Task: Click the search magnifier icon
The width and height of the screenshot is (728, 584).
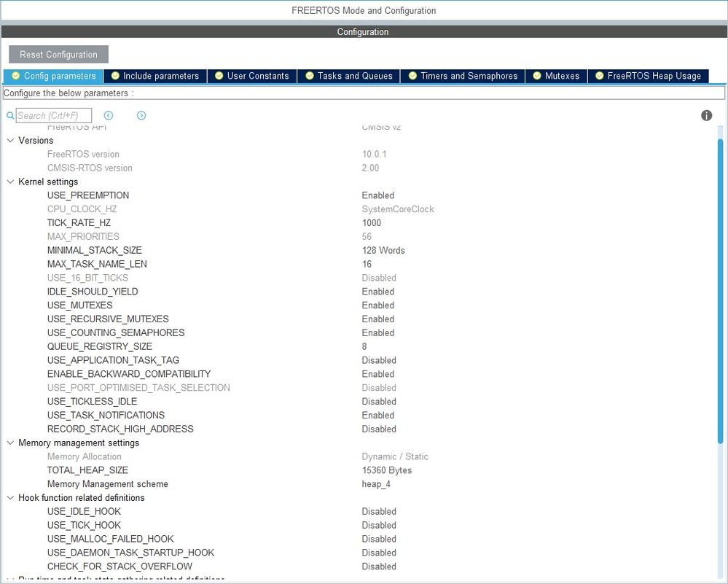Action: click(9, 115)
